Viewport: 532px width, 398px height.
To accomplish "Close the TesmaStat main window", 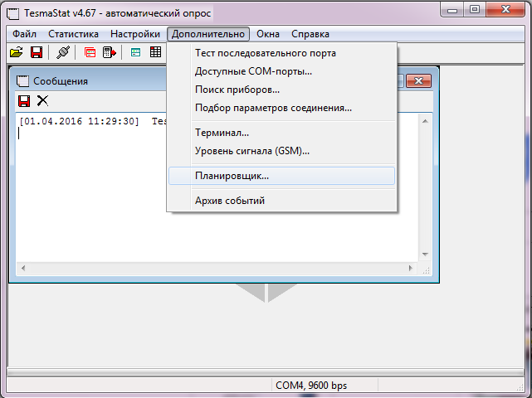I will (x=505, y=9).
